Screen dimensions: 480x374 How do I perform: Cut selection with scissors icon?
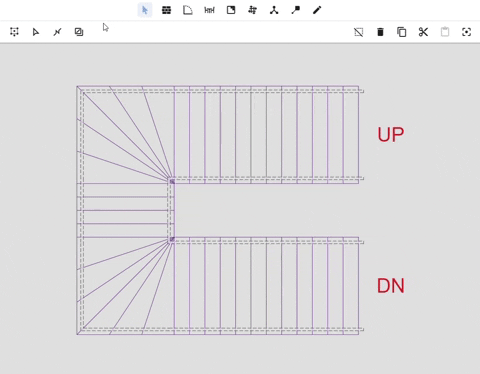pyautogui.click(x=423, y=32)
